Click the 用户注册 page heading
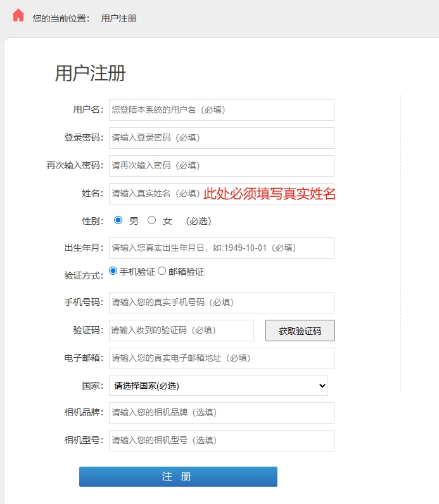 pyautogui.click(x=90, y=73)
